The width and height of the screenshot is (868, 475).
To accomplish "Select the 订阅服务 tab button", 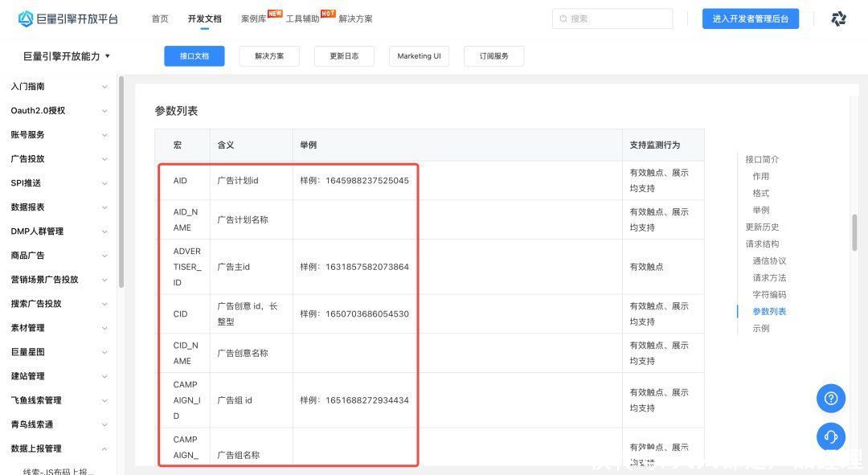I will tap(493, 56).
